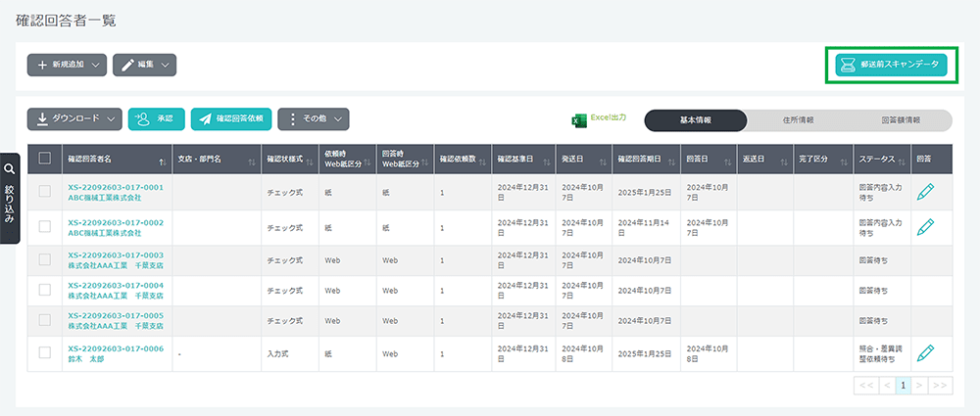Expand the 新規追加 dropdown

(67, 66)
